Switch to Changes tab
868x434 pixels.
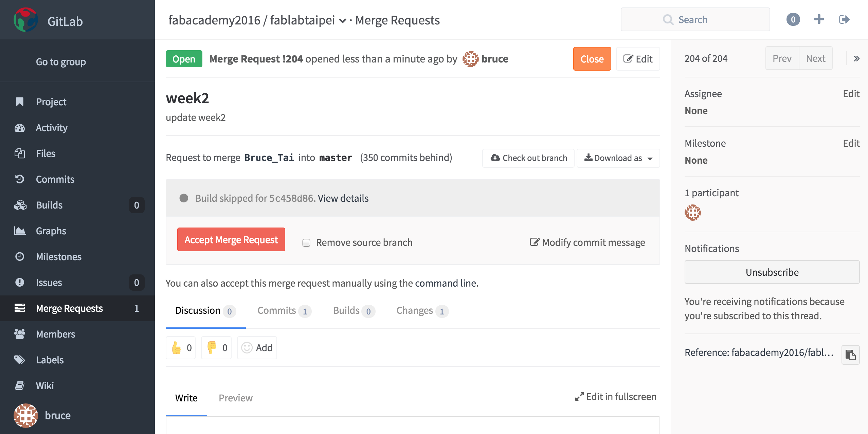(422, 310)
